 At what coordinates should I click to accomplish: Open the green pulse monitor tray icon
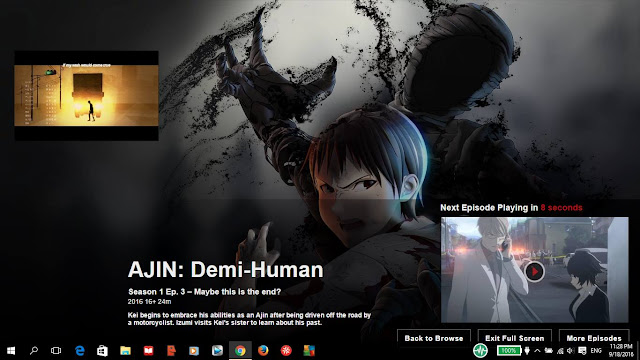[480, 351]
